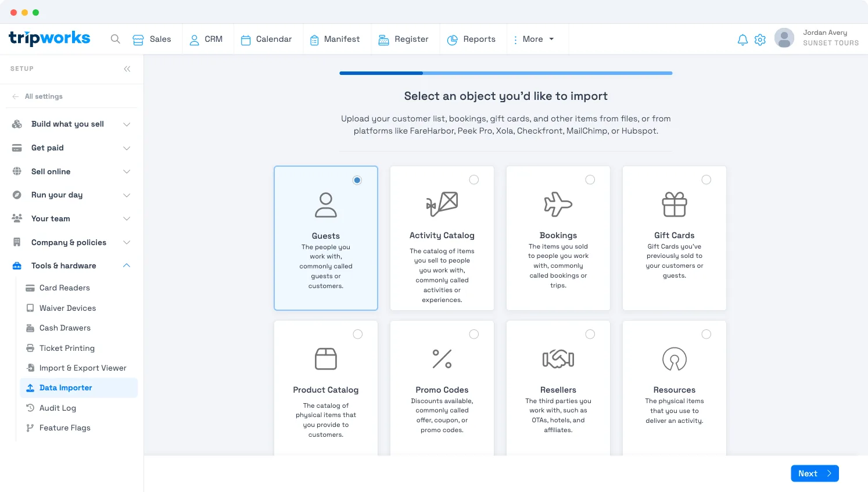Select the Product Catalog radio button
Viewport: 868px width, 492px height.
pos(358,334)
